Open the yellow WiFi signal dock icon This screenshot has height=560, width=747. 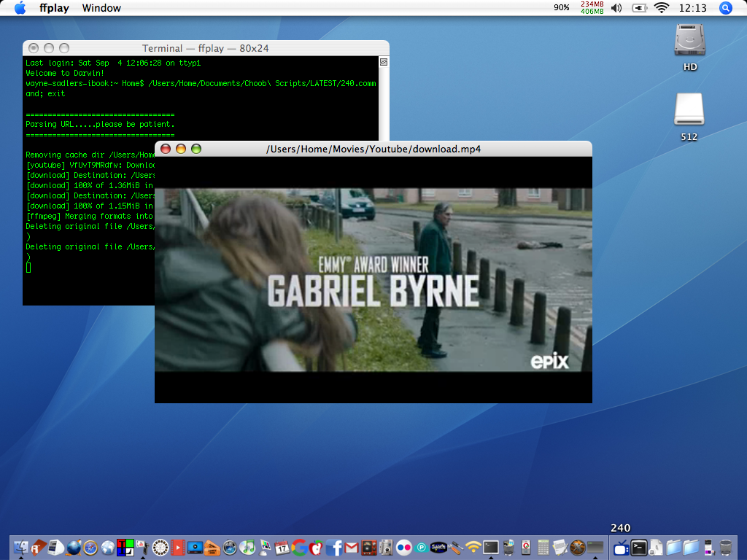click(x=473, y=548)
